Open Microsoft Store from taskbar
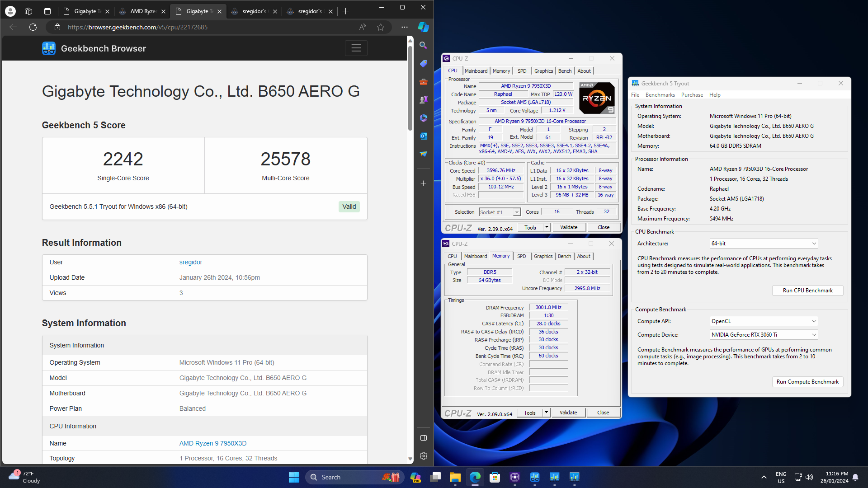The height and width of the screenshot is (488, 868). coord(495,477)
